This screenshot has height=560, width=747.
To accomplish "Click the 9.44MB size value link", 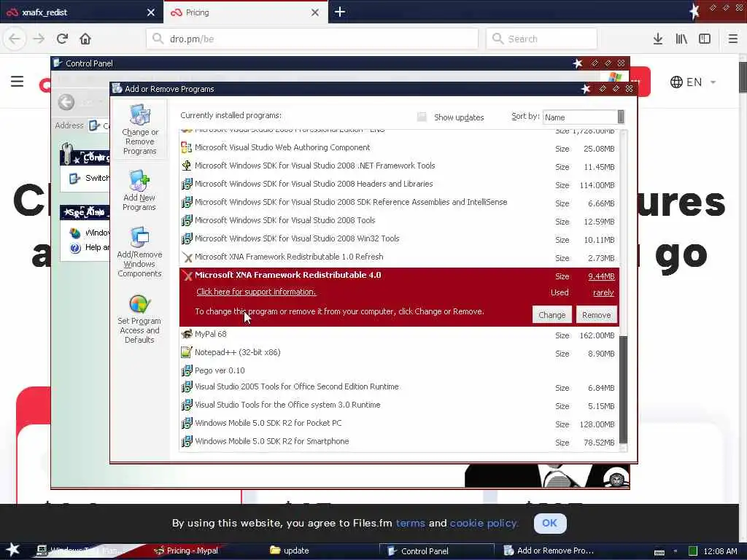I will 601,276.
